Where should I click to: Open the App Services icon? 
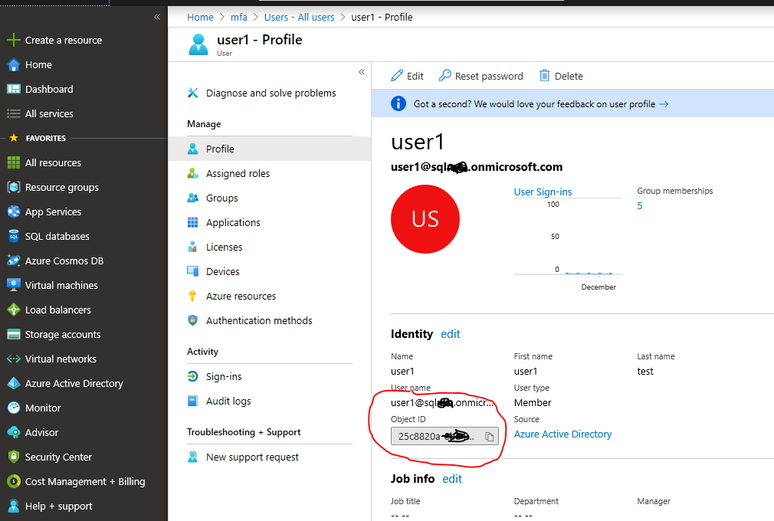point(14,212)
